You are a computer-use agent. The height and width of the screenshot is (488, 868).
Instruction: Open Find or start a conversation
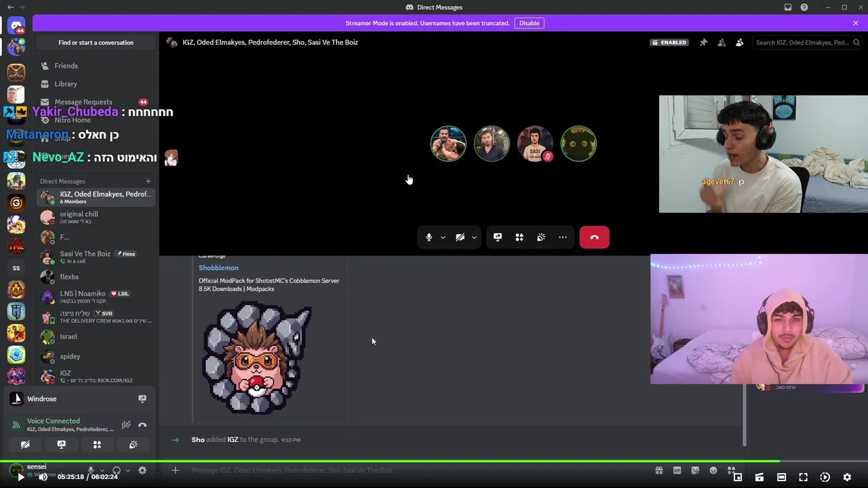pyautogui.click(x=96, y=42)
